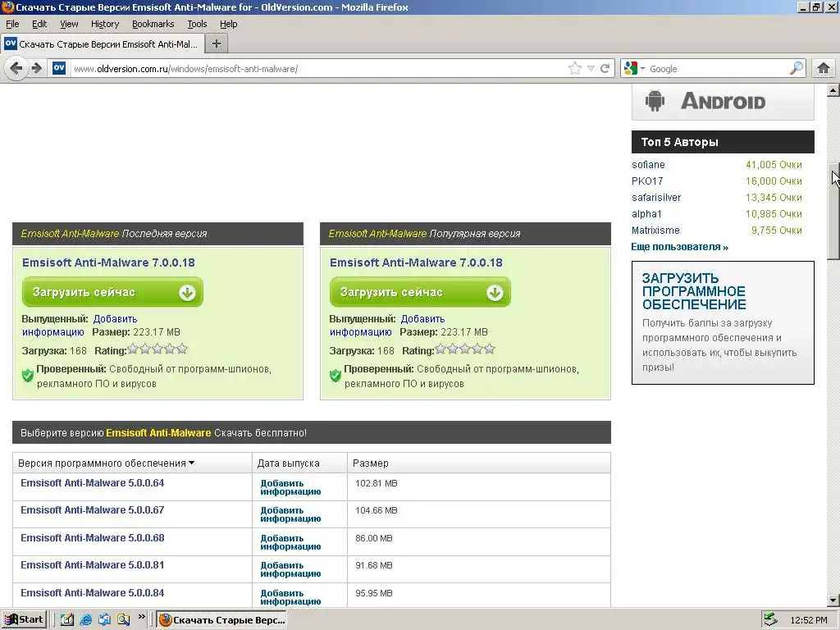Click Еще пользователя link
Viewport: 840px width, 630px height.
click(x=680, y=247)
